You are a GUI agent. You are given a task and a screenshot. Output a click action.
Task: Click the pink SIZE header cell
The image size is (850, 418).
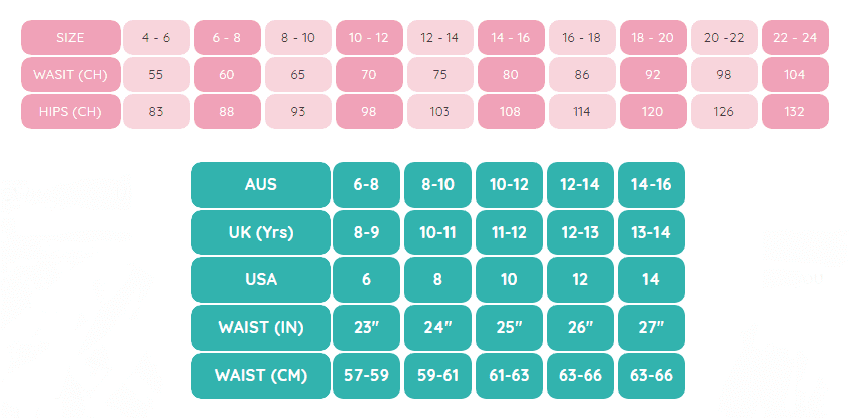tap(71, 38)
